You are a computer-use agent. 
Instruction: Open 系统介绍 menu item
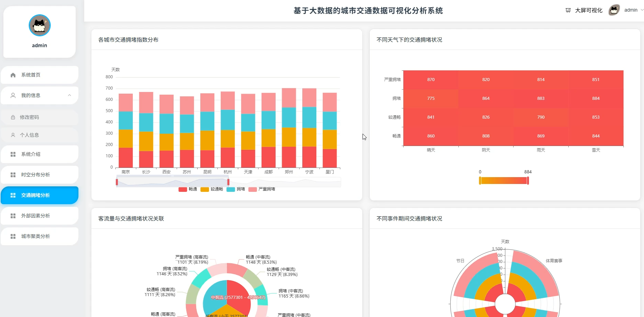pyautogui.click(x=39, y=154)
